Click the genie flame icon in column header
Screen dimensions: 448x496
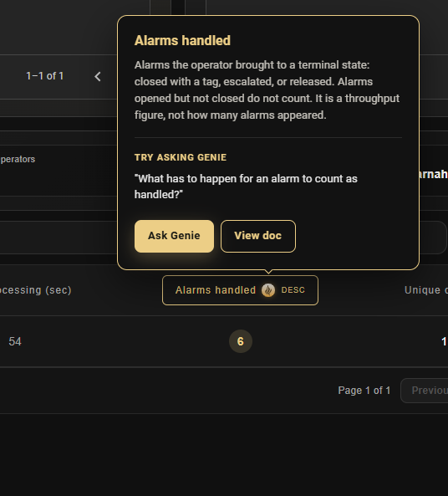coord(268,290)
